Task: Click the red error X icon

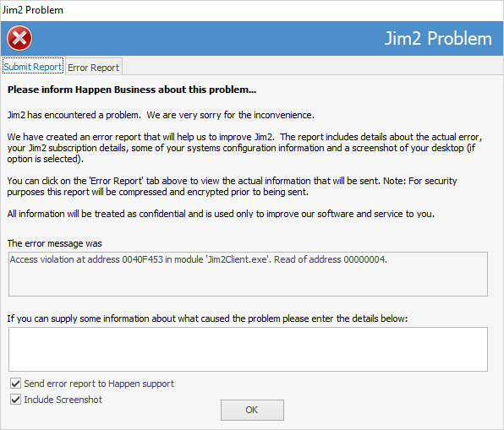Action: tap(19, 38)
